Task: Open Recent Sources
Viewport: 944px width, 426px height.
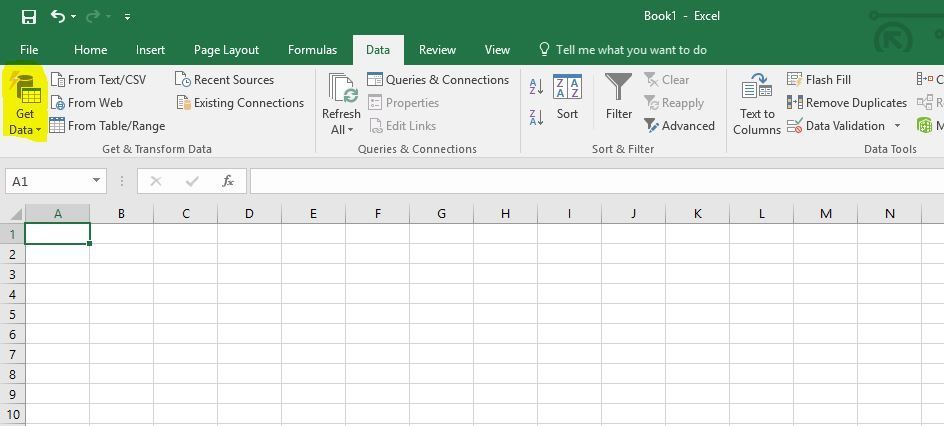Action: coord(224,79)
